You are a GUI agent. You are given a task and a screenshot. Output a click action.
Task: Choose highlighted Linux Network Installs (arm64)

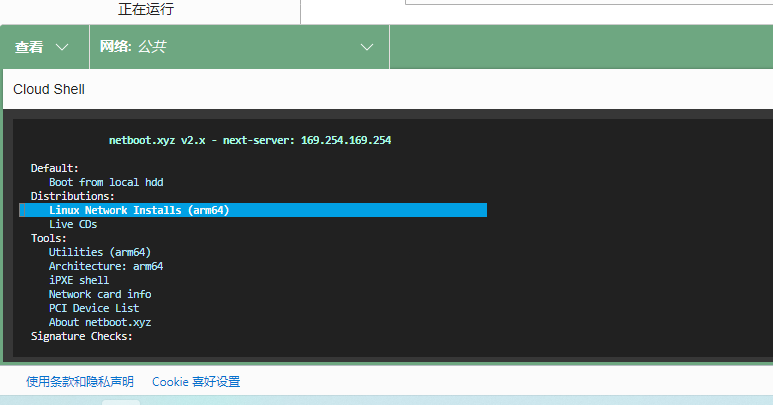139,210
